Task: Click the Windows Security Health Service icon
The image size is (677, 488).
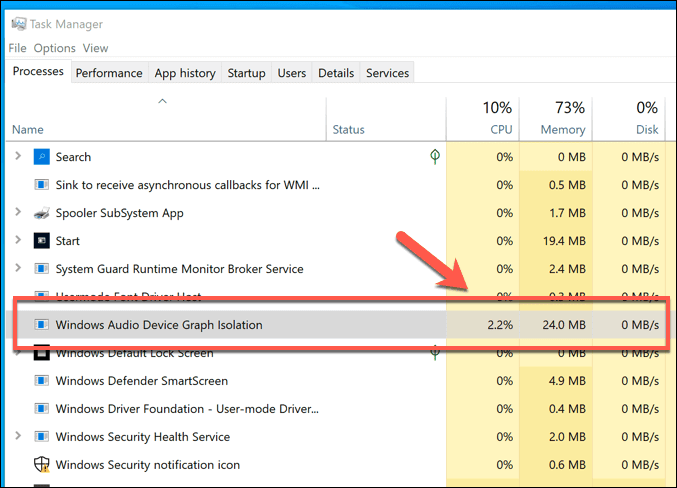Action: [42, 437]
